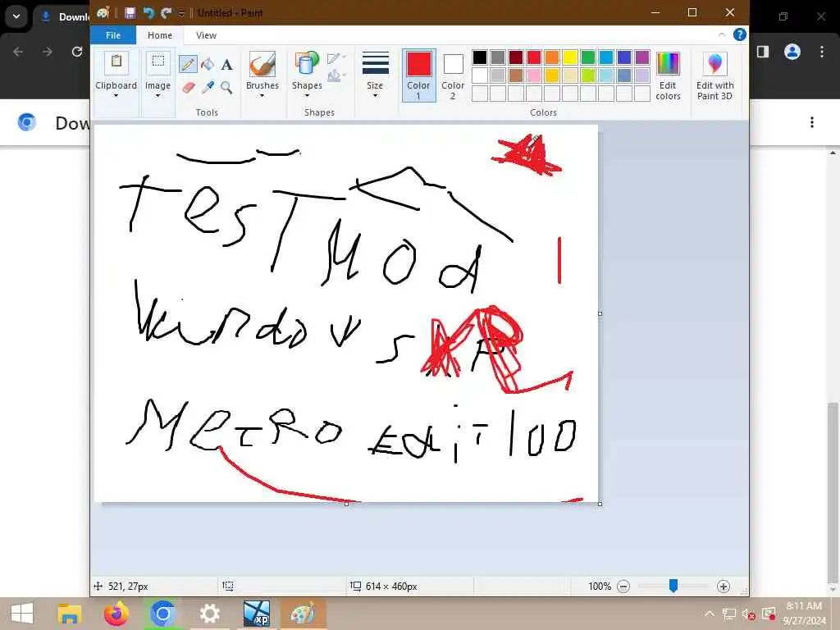Select the Eraser tool
The height and width of the screenshot is (630, 840).
(x=188, y=87)
